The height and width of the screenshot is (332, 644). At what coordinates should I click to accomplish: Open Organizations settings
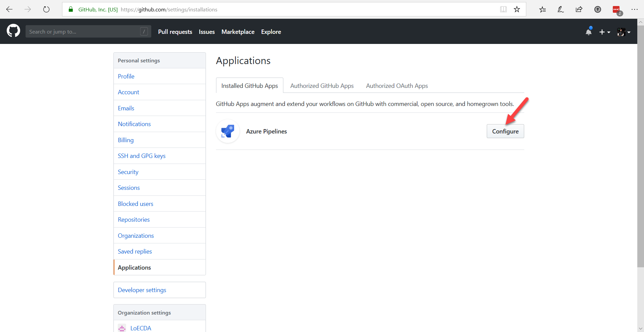click(160, 235)
